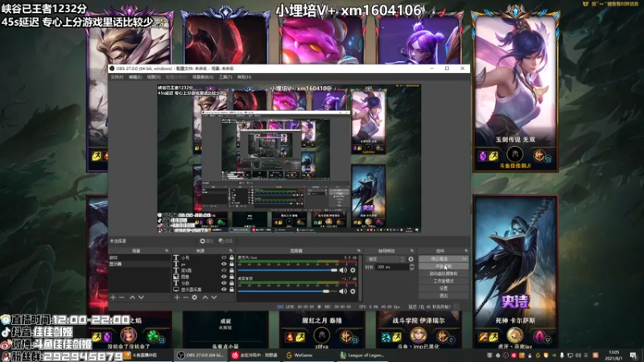
Task: Open the 工具(T) menu in OBS
Action: click(225, 77)
